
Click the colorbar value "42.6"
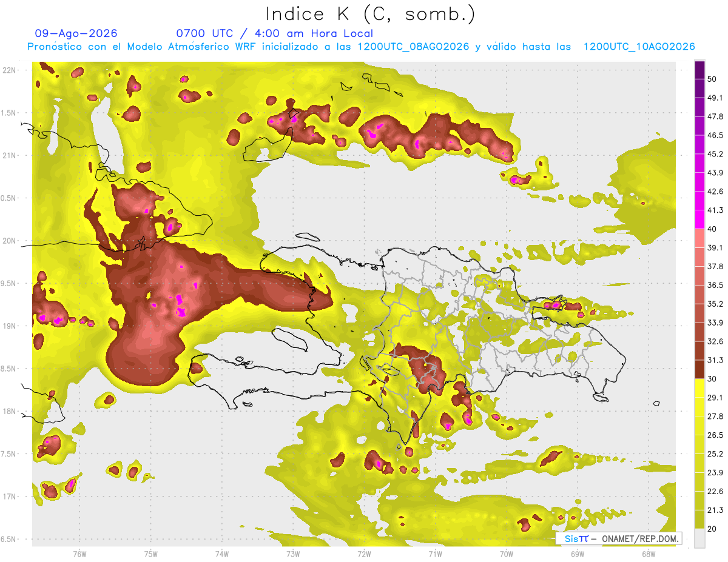pos(715,192)
